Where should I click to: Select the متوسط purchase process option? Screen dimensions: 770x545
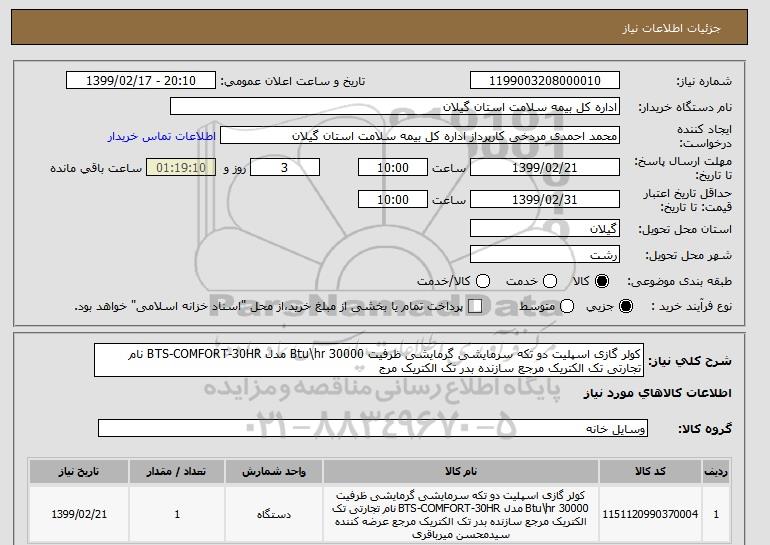[567, 306]
